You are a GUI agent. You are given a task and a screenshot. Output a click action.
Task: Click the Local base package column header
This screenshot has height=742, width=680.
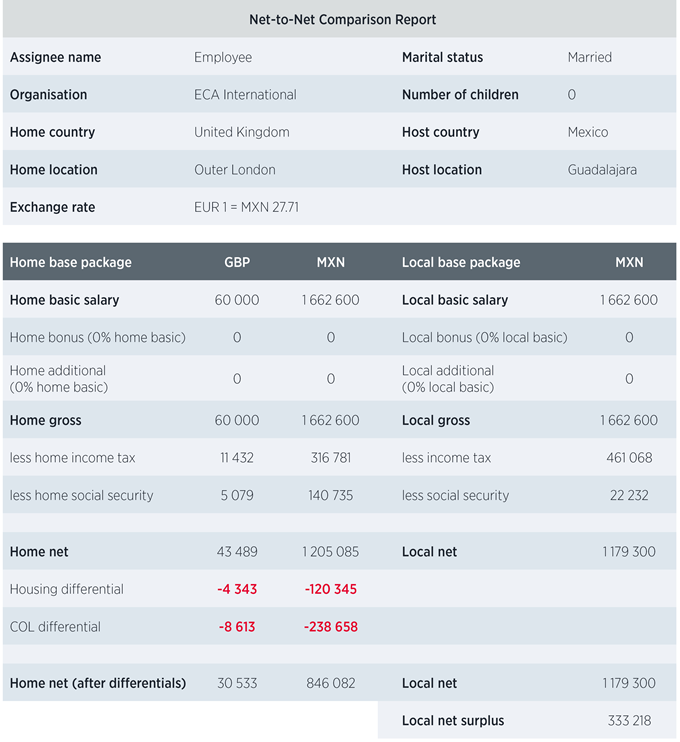pyautogui.click(x=461, y=262)
